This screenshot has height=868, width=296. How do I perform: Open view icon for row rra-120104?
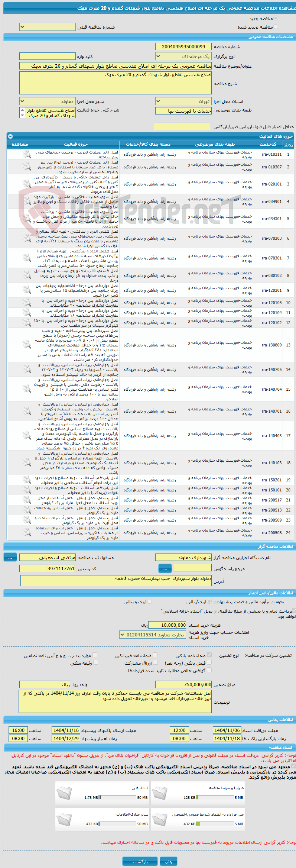point(27,313)
